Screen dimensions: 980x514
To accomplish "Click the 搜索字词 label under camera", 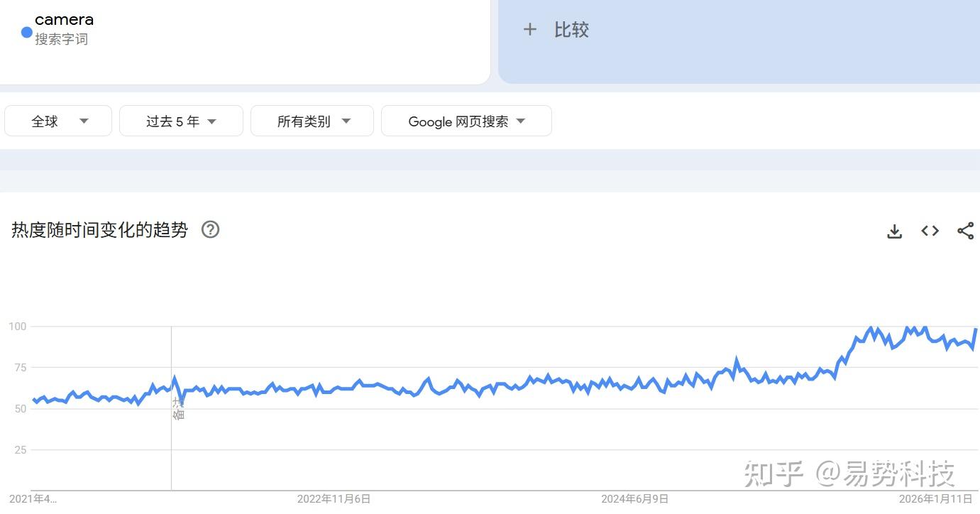I will click(61, 39).
